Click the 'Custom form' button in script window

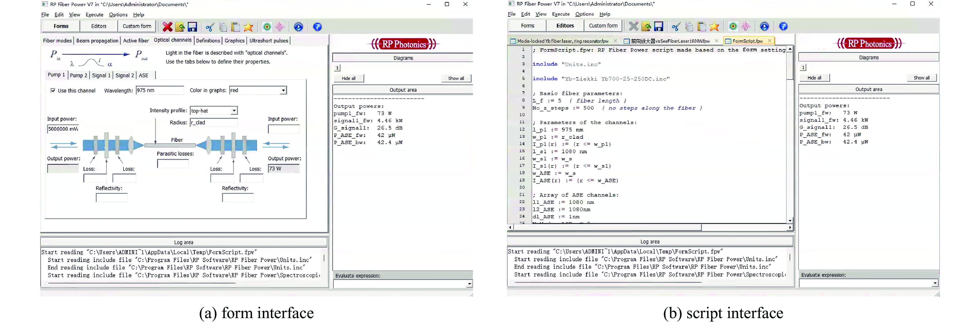[x=603, y=25]
